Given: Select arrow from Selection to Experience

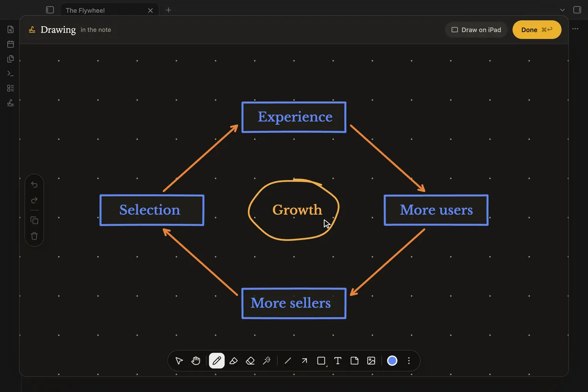Looking at the screenshot, I should pos(200,158).
